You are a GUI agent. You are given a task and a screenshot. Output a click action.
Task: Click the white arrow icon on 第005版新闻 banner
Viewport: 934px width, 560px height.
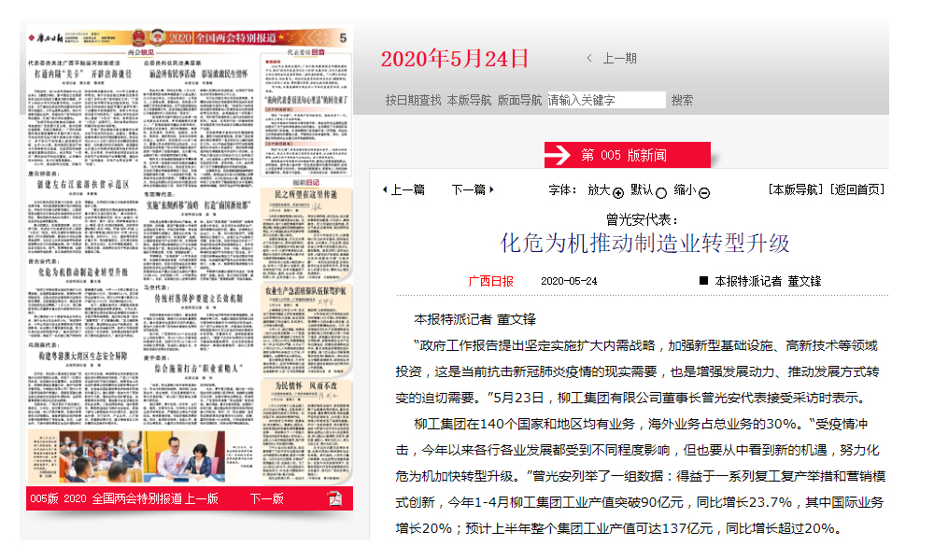559,155
